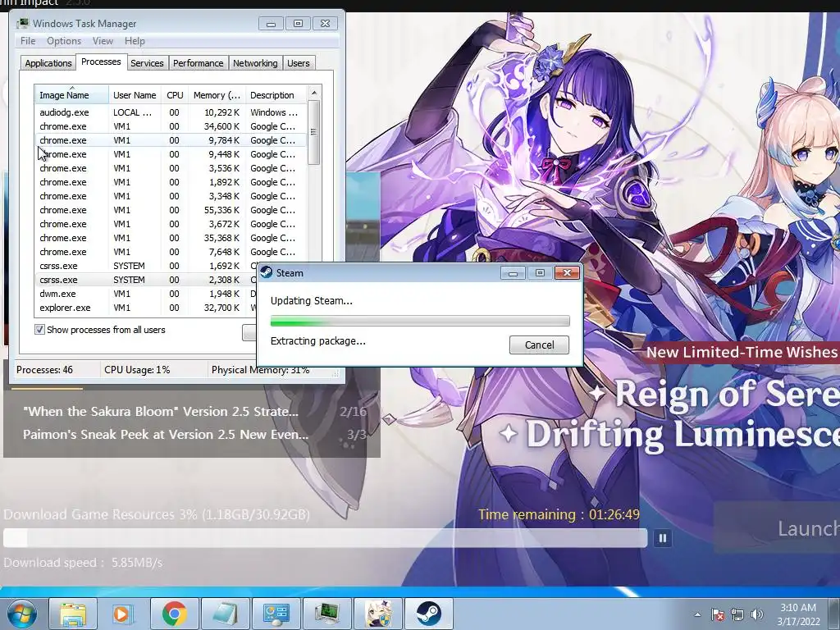Switch to Genshin Impact launcher via its taskbar icon
This screenshot has width=840, height=630.
tap(377, 614)
